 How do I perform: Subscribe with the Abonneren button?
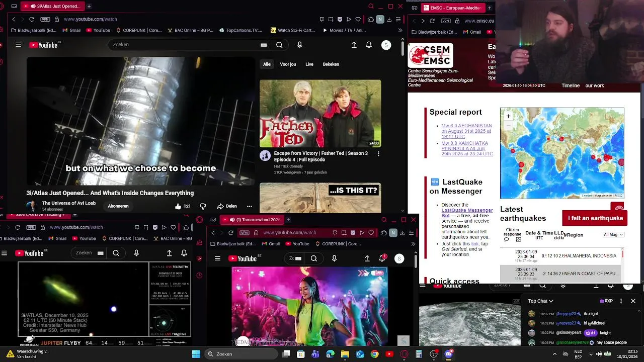(118, 206)
